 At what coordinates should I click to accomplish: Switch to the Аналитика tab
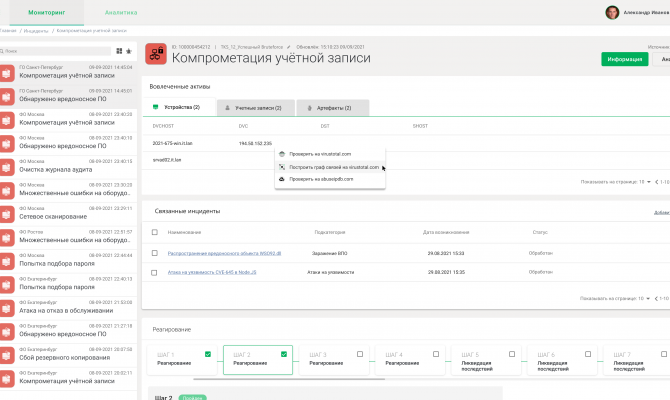point(121,12)
